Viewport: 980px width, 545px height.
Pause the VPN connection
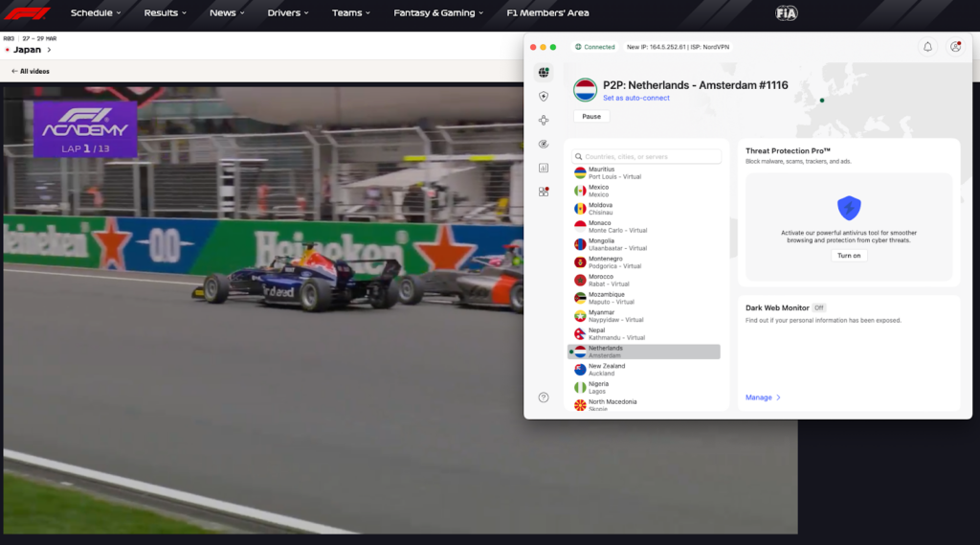tap(591, 117)
